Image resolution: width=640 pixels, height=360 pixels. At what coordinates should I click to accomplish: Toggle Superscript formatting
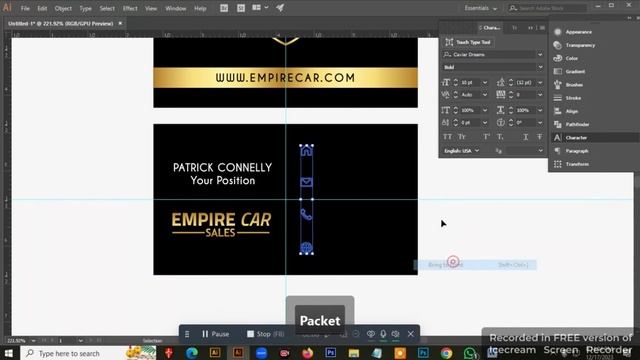(x=487, y=137)
